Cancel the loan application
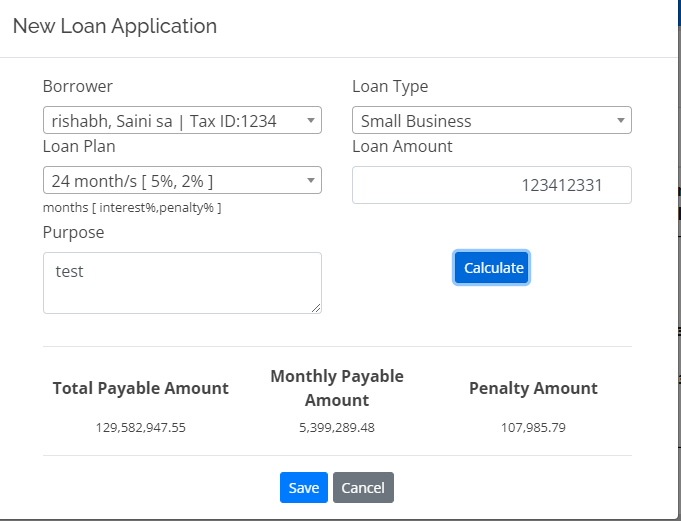This screenshot has width=681, height=521. (x=363, y=488)
